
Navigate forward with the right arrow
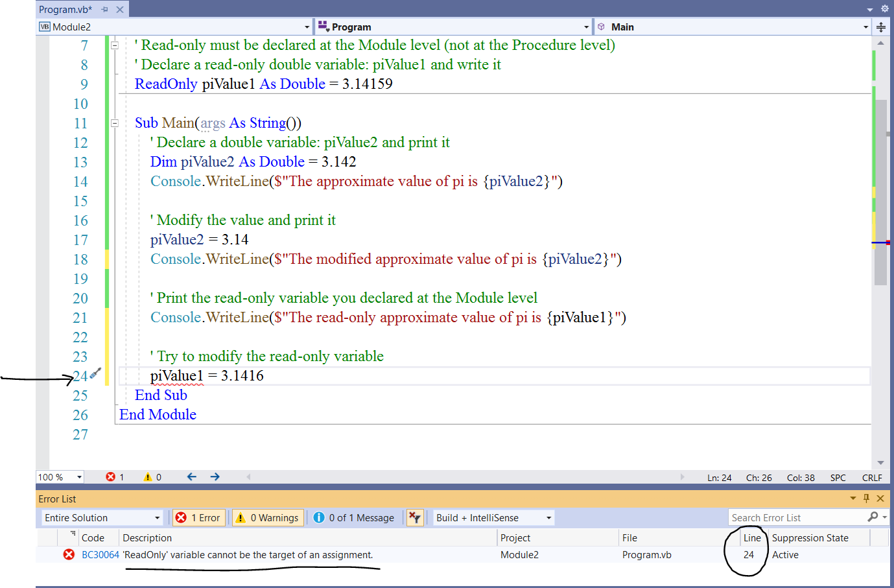[215, 476]
